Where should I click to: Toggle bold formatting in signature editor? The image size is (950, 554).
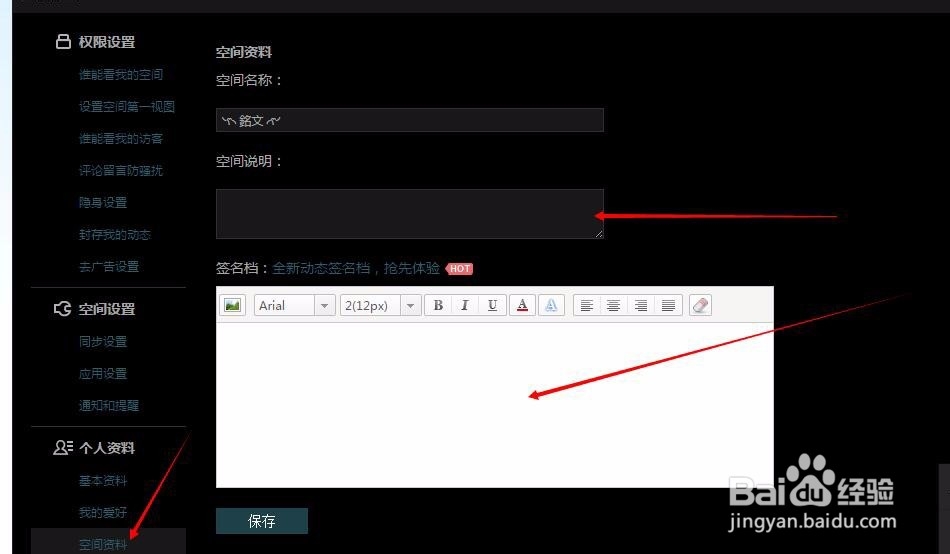coord(438,305)
